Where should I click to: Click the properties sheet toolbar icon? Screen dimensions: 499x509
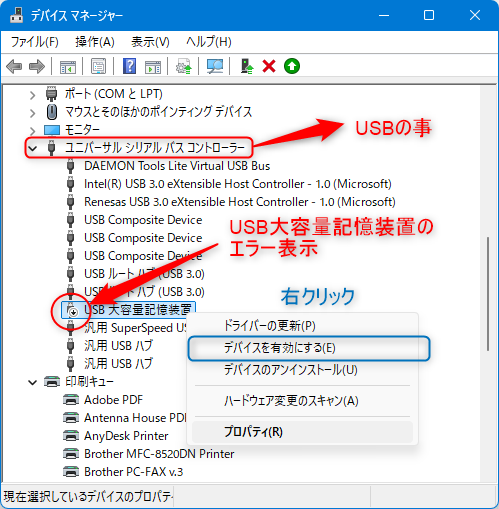[x=98, y=66]
